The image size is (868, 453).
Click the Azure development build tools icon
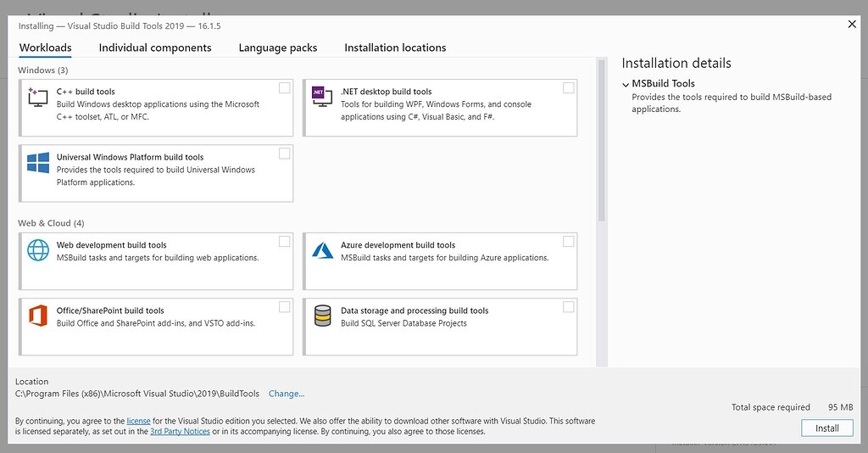[x=322, y=249]
